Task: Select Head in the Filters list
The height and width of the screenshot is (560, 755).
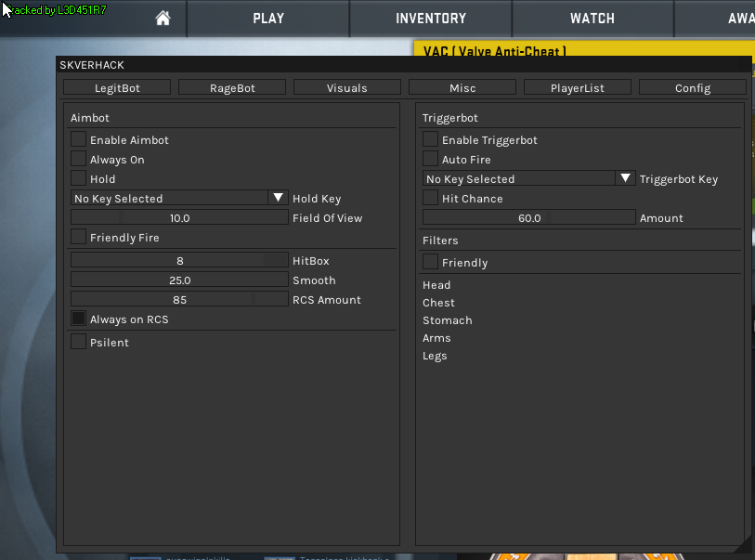Action: (436, 285)
